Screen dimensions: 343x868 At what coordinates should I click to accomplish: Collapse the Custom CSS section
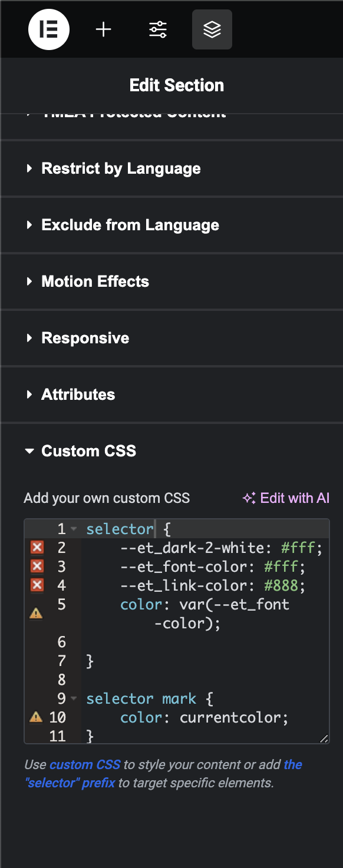171,451
